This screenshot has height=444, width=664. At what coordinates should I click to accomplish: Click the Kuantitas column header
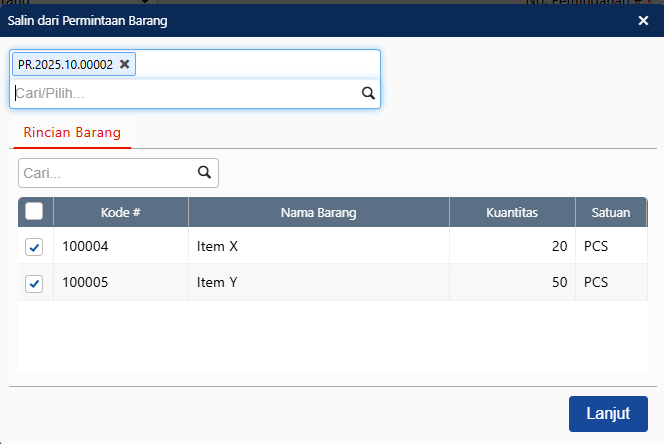click(x=512, y=212)
